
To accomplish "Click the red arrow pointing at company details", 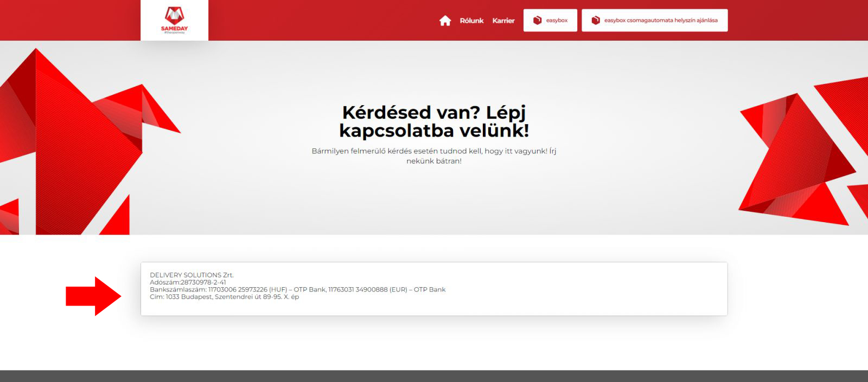I will click(93, 296).
